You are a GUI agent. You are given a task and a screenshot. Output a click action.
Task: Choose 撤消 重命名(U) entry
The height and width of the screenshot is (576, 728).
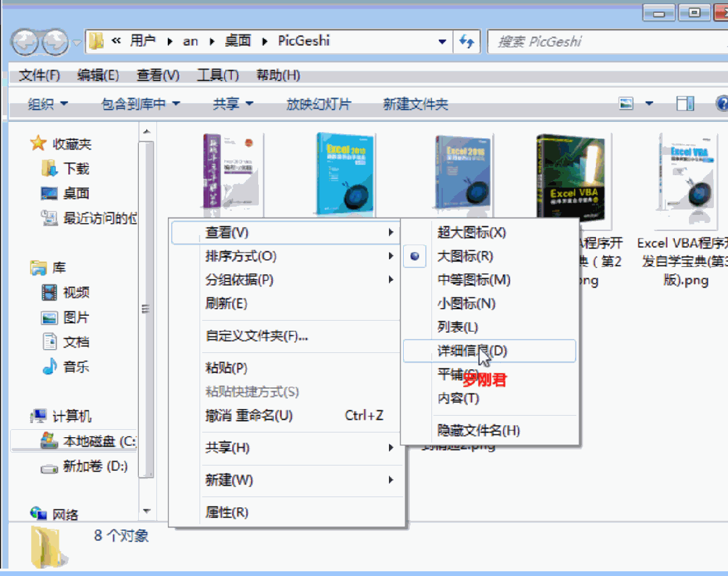[x=286, y=416]
